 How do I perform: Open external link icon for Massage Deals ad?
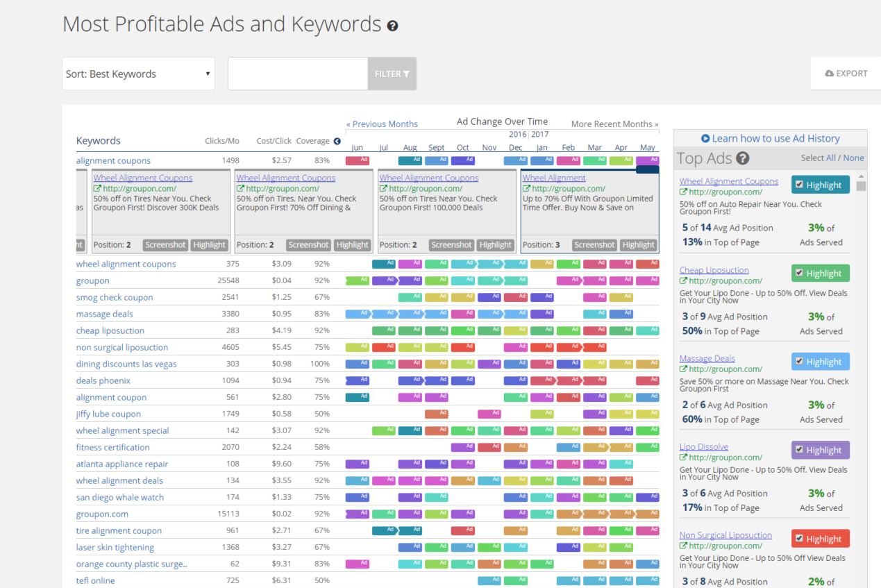[x=682, y=369]
